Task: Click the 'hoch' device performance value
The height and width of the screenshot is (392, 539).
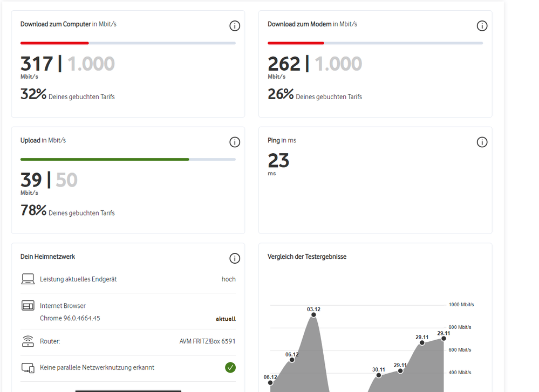Action: pyautogui.click(x=229, y=279)
